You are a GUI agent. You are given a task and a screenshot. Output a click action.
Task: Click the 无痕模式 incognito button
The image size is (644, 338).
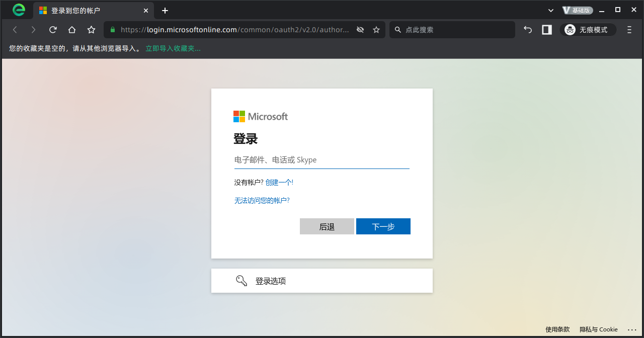588,30
